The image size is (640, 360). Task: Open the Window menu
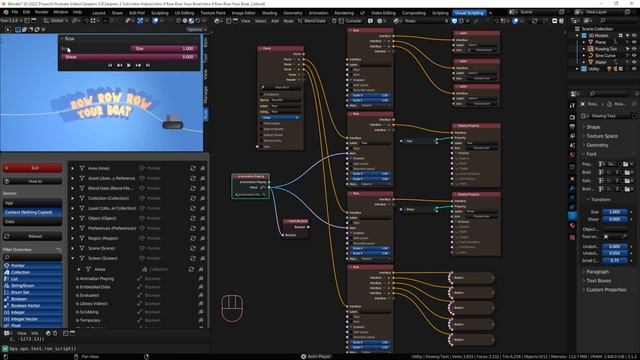coord(60,12)
